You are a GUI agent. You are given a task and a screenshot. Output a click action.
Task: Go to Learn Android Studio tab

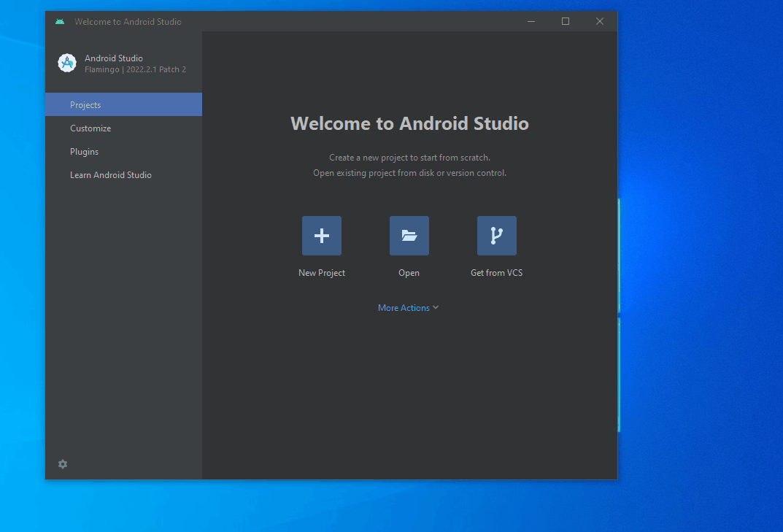tap(124, 175)
